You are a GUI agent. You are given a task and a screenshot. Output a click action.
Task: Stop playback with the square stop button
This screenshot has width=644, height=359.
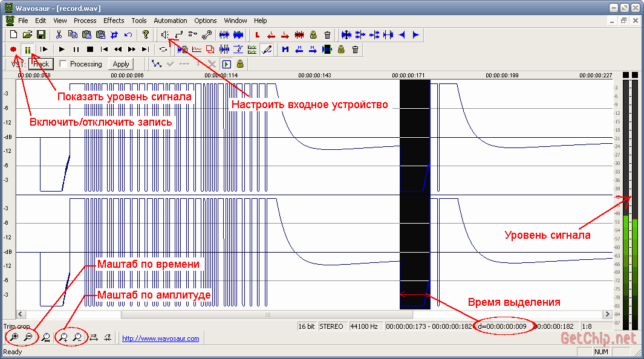(x=90, y=50)
